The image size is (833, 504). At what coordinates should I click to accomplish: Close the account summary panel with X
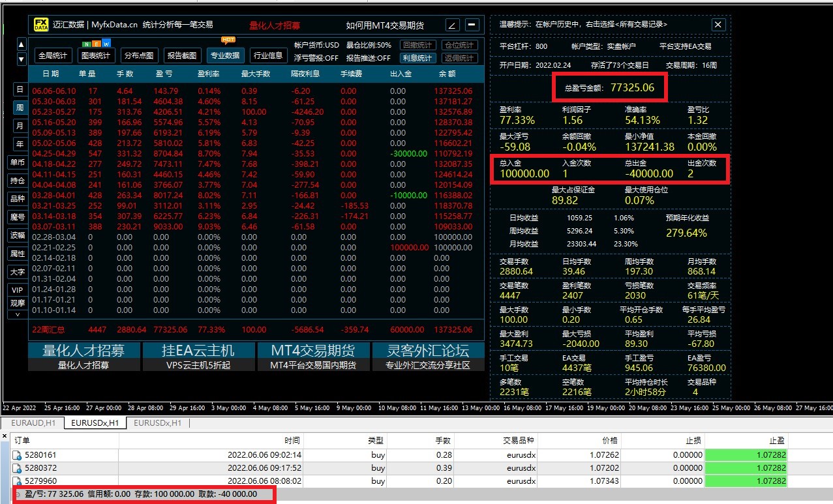click(x=718, y=25)
